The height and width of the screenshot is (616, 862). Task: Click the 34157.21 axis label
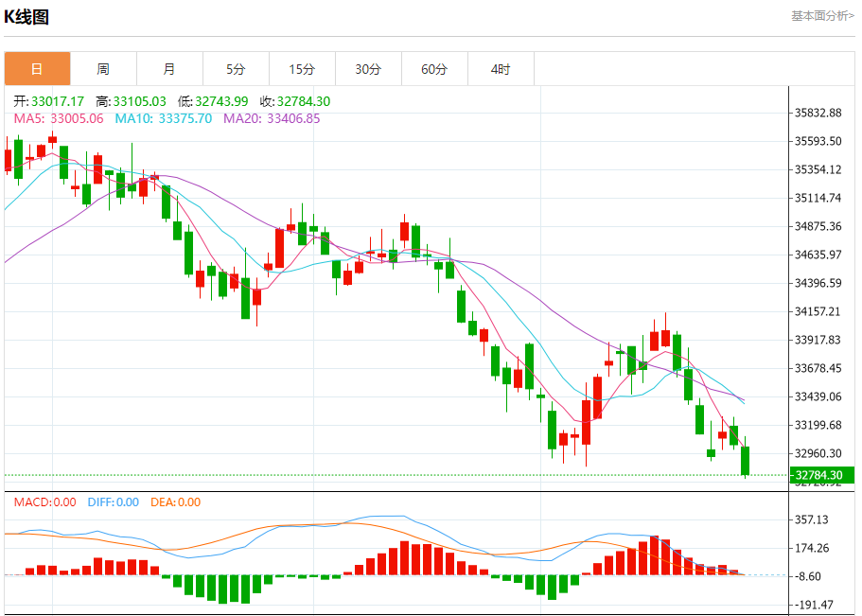[x=818, y=311]
